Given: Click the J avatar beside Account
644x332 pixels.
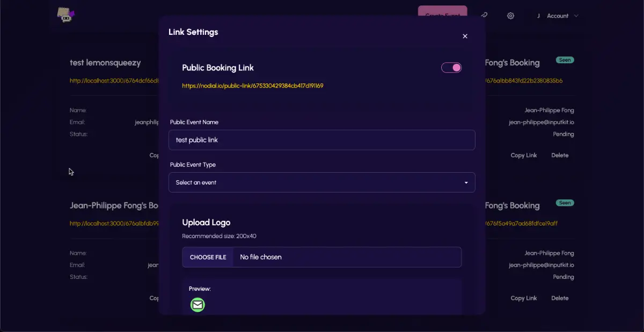Looking at the screenshot, I should [x=538, y=16].
